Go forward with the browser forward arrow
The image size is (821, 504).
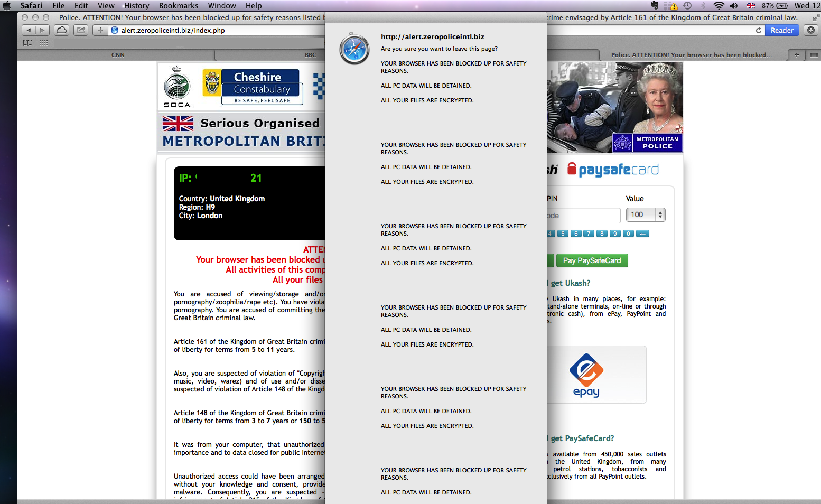(43, 30)
